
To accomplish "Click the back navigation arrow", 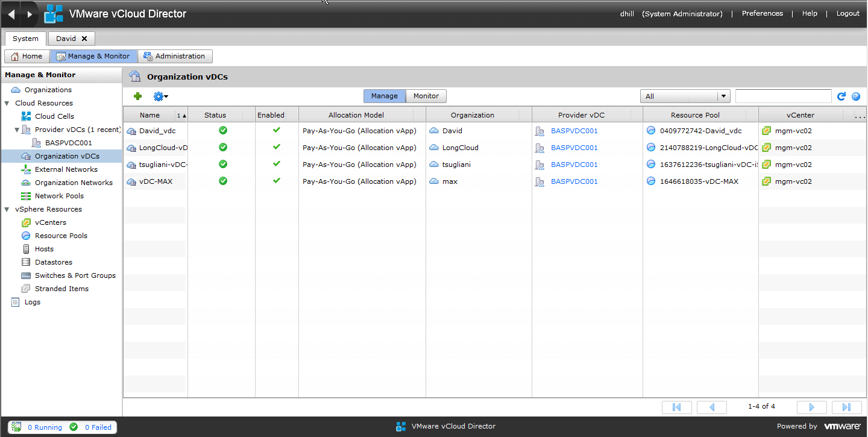I will point(12,14).
